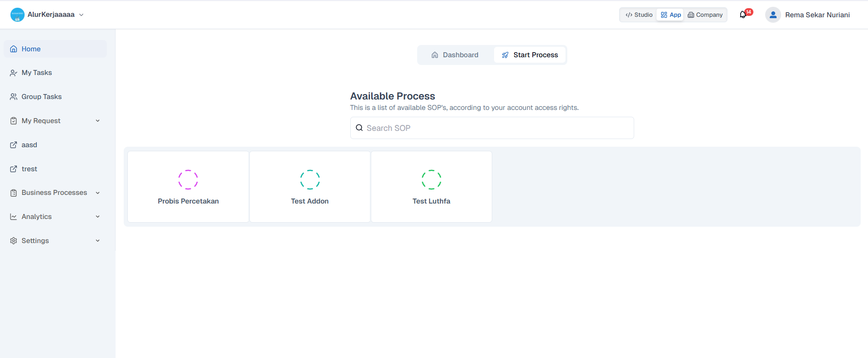The height and width of the screenshot is (358, 868).
Task: Expand the Analytics chevron
Action: 98,217
